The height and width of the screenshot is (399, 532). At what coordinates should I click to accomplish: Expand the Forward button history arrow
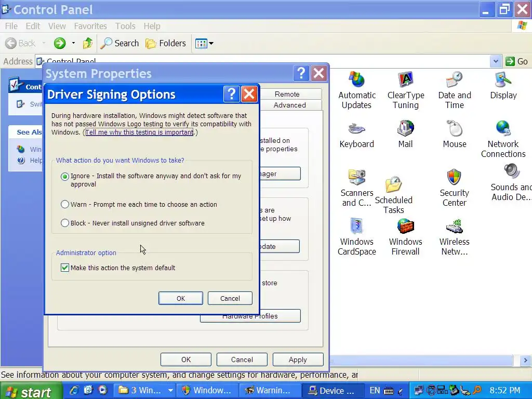point(73,43)
